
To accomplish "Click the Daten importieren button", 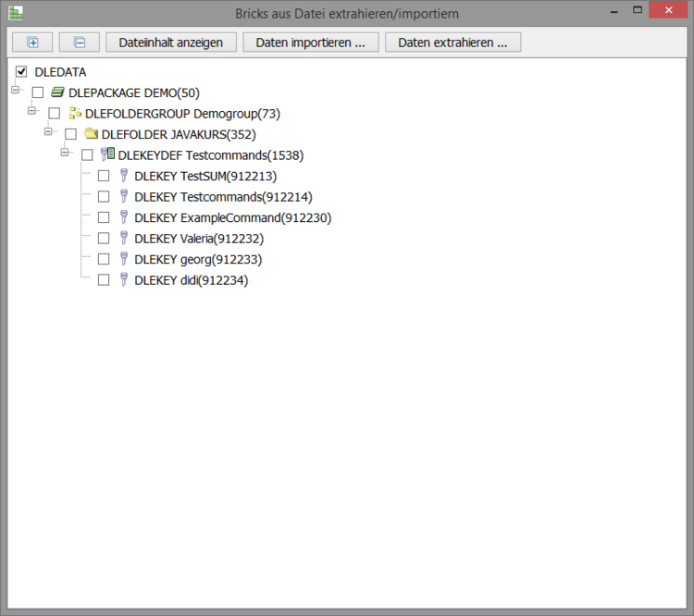I will (311, 43).
